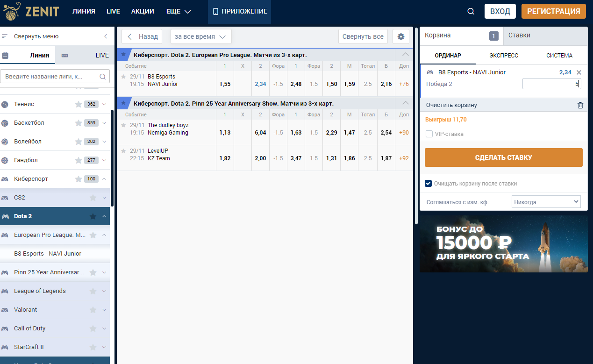Click the Zenit logo
The image size is (593, 364).
(31, 11)
